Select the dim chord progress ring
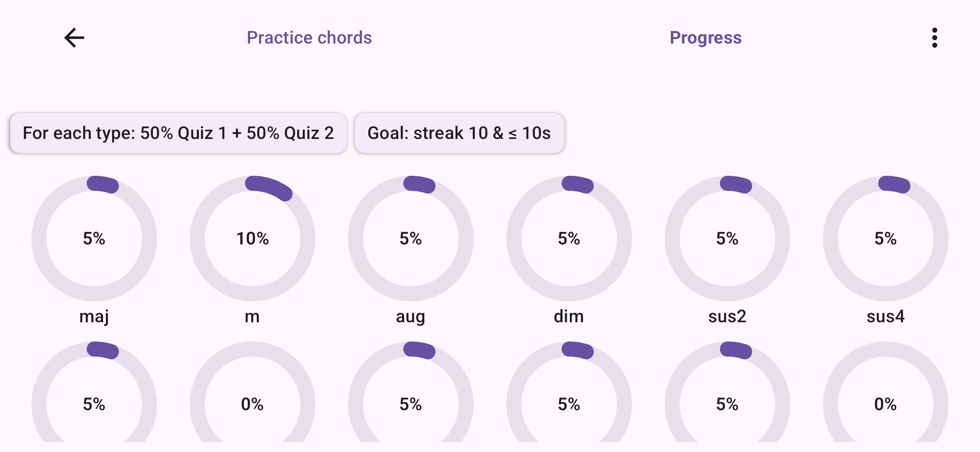This screenshot has height=452, width=980. click(568, 238)
